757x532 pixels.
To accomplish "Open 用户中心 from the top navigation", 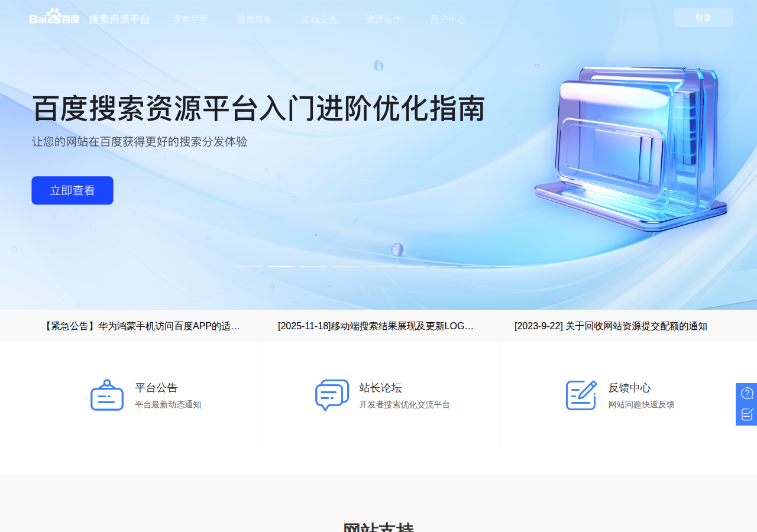I will tap(448, 20).
